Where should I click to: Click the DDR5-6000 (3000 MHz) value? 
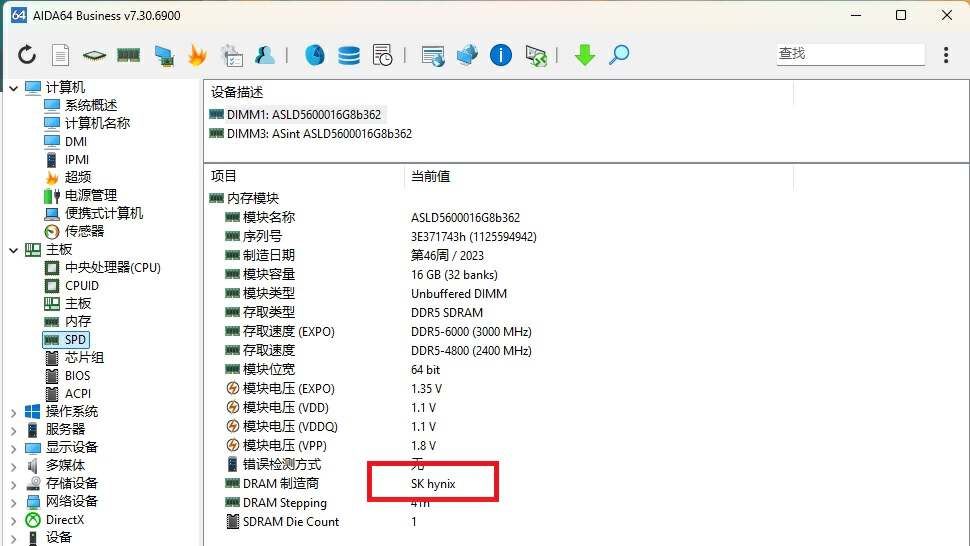[471, 331]
